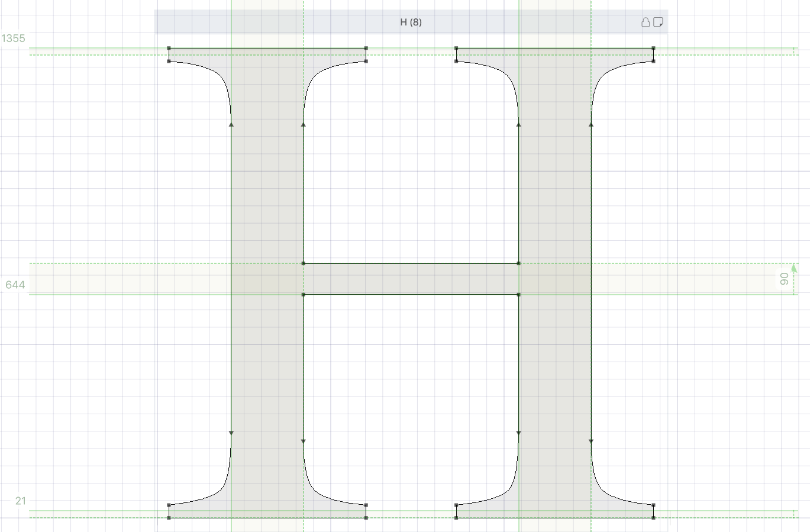Select the bottom-right baseline node of left stem's serif
The image size is (810, 532).
(x=366, y=518)
